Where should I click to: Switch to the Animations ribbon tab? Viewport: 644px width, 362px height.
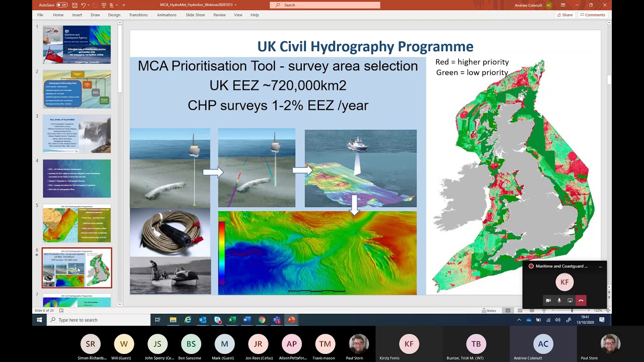pyautogui.click(x=167, y=15)
